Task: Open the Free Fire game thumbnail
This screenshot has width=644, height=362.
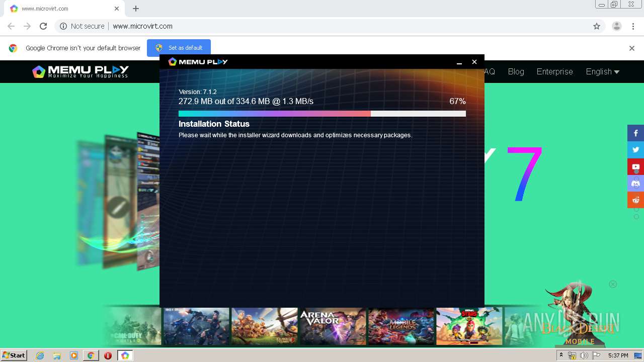Action: [196, 326]
